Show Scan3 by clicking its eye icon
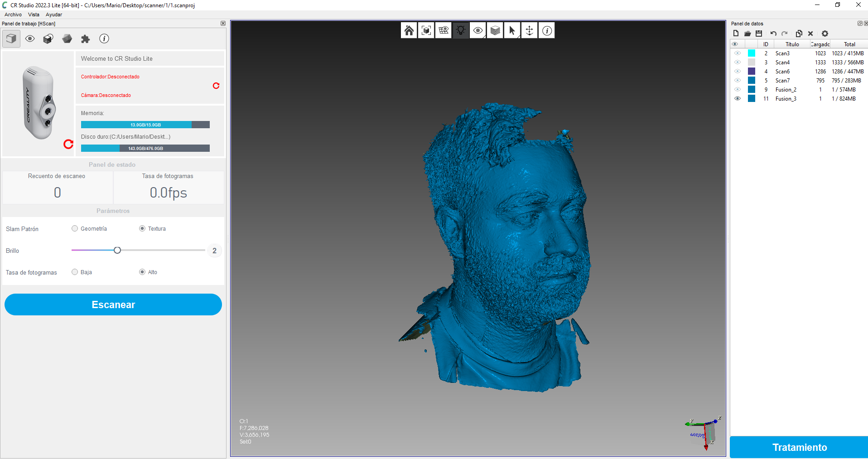This screenshot has width=868, height=459. point(737,53)
